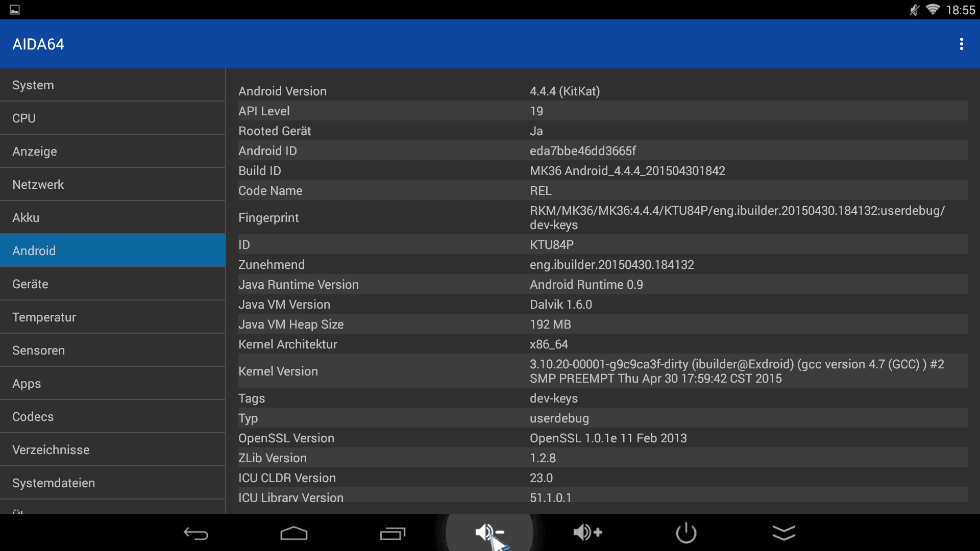The width and height of the screenshot is (980, 551).
Task: Open the Netzwerk category
Action: click(x=112, y=185)
